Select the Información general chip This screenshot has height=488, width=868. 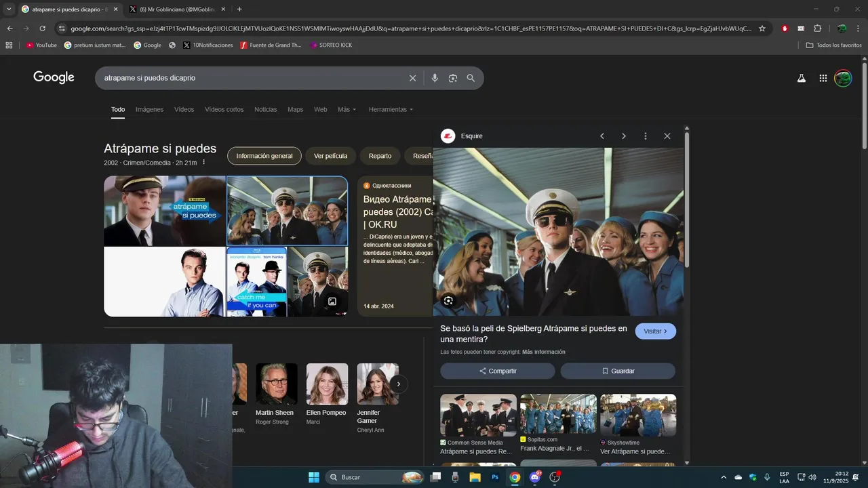(264, 156)
